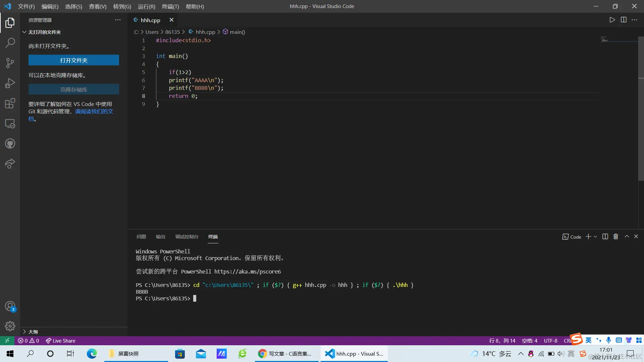This screenshot has height=362, width=644.
Task: Toggle the errors and warnings status indicator
Action: pyautogui.click(x=29, y=341)
